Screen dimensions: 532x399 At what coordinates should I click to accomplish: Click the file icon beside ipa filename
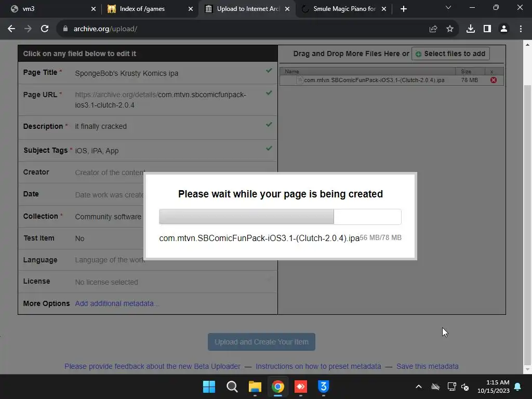[299, 80]
